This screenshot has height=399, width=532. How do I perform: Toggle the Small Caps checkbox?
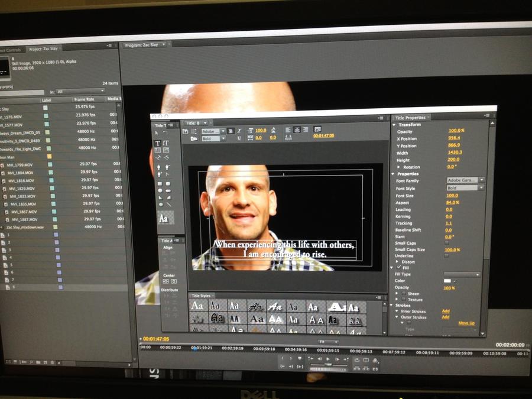click(446, 243)
